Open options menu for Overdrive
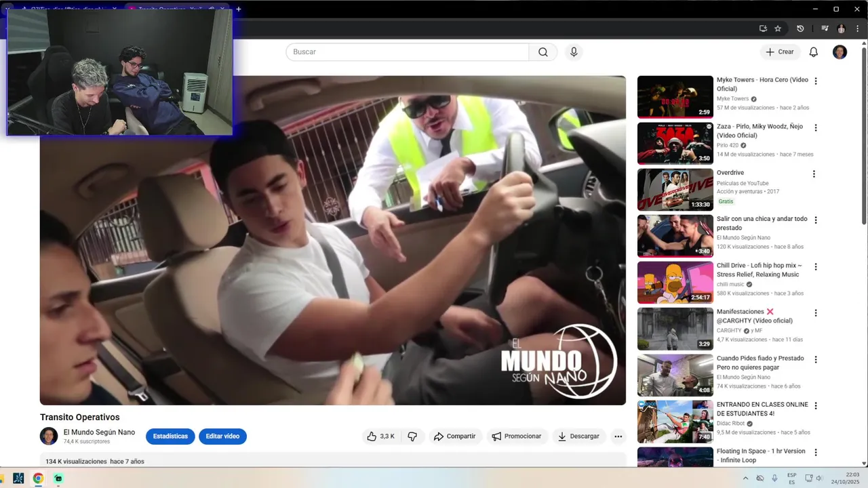This screenshot has height=488, width=868. click(814, 174)
